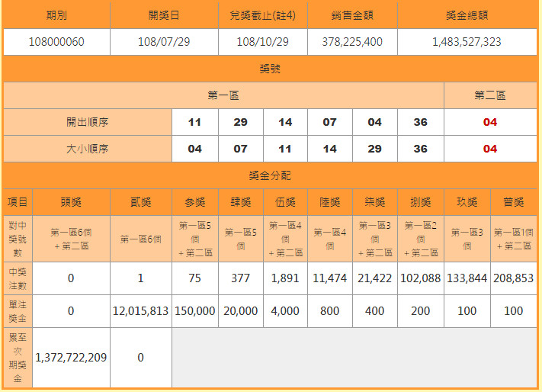Click the 第二區 header cell

point(489,95)
